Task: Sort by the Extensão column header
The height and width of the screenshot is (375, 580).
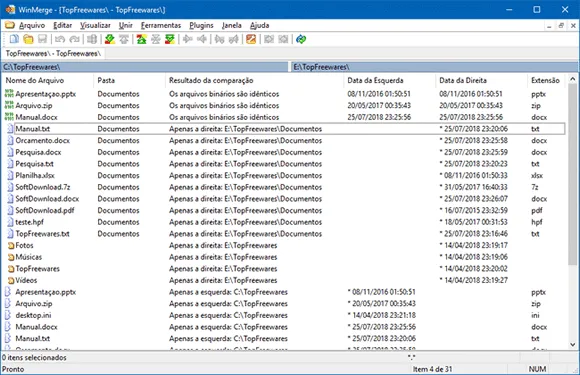Action: [x=546, y=80]
